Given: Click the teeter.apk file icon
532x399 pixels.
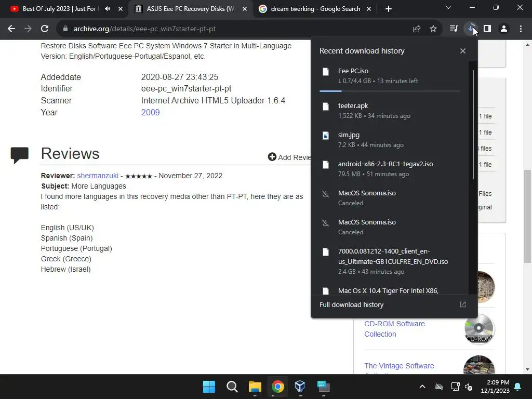Looking at the screenshot, I should coord(326,107).
